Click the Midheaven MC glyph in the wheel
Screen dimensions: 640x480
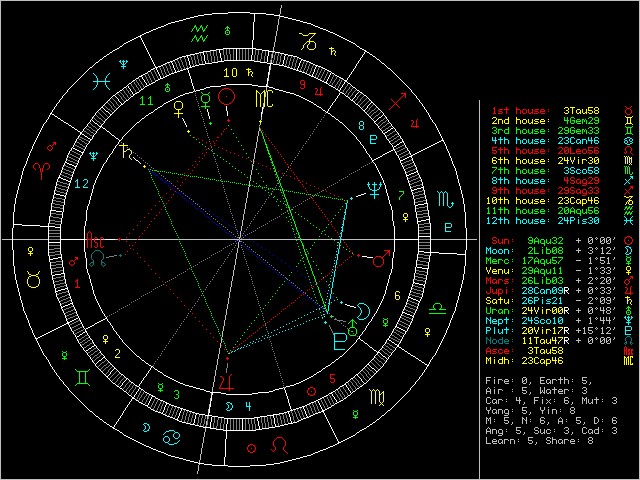tap(261, 98)
